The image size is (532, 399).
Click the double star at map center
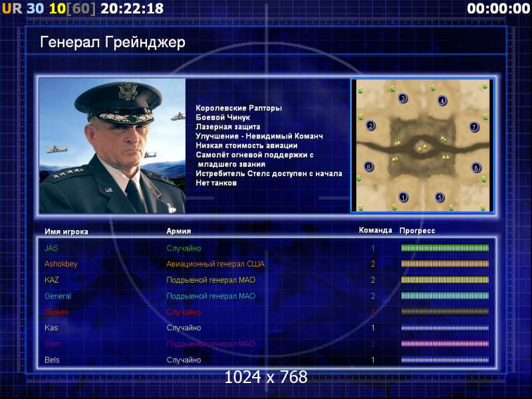[x=422, y=148]
